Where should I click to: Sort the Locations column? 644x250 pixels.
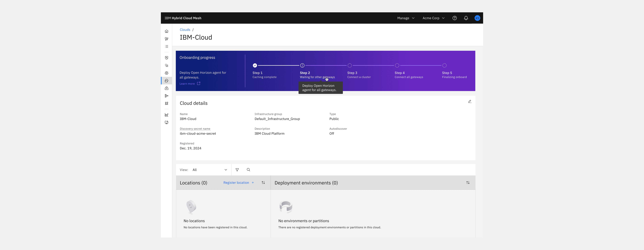click(263, 183)
